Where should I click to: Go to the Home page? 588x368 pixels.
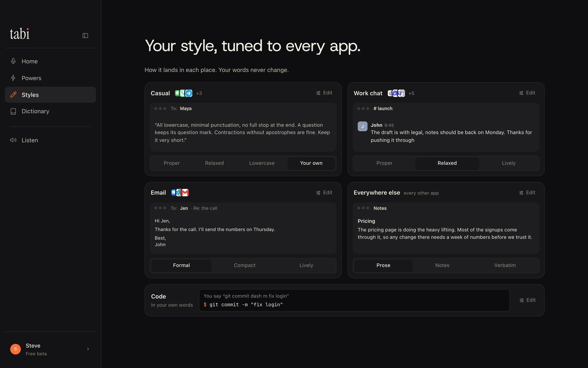(x=50, y=61)
